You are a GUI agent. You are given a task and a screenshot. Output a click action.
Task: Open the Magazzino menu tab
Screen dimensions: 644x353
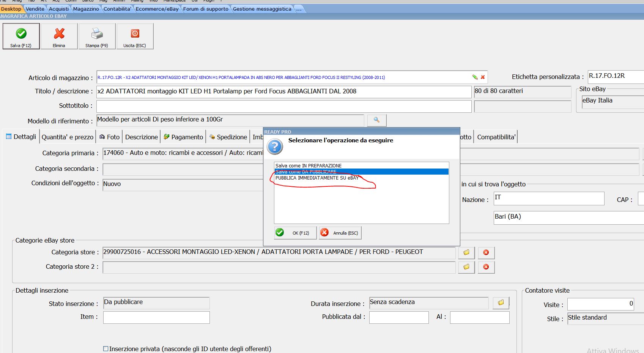tap(86, 9)
